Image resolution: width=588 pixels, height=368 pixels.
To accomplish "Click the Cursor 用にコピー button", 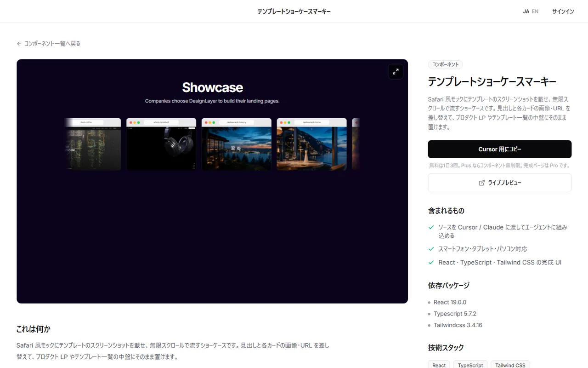I will click(x=500, y=149).
